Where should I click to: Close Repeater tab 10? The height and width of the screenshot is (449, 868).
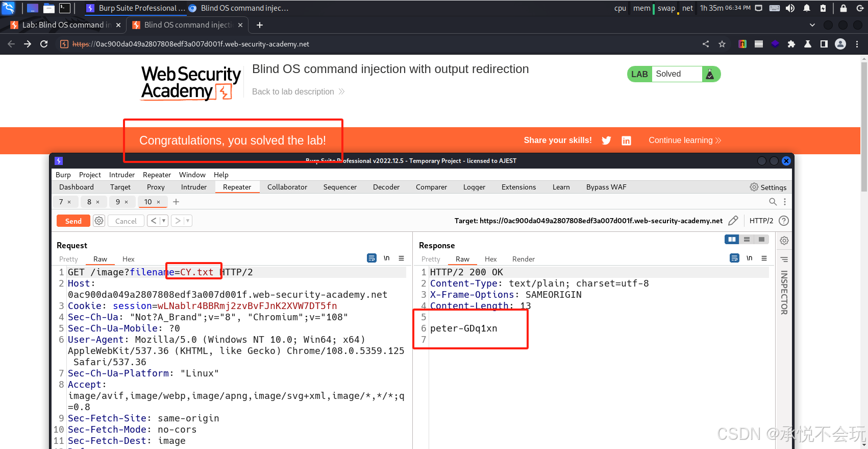click(x=158, y=202)
